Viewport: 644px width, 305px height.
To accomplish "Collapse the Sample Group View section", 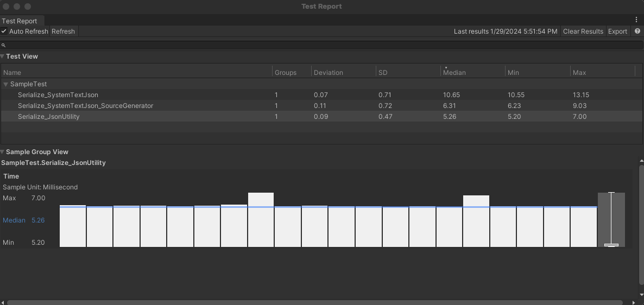I will pos(3,152).
